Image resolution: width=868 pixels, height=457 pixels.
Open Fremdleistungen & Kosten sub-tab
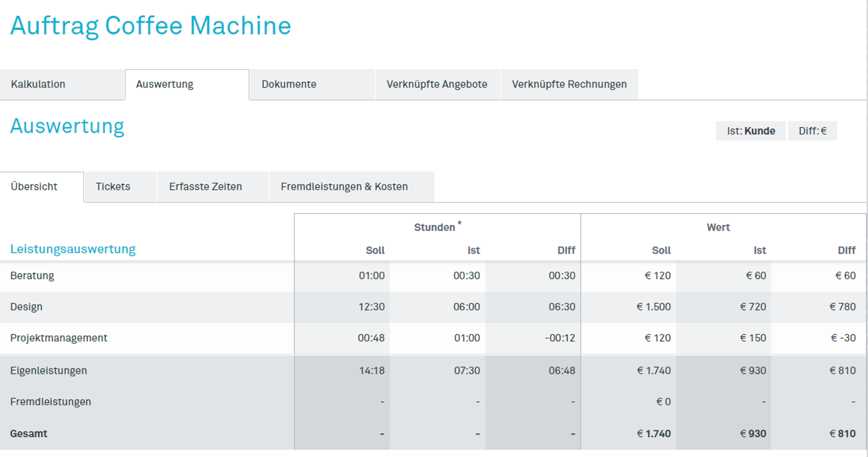coord(352,187)
